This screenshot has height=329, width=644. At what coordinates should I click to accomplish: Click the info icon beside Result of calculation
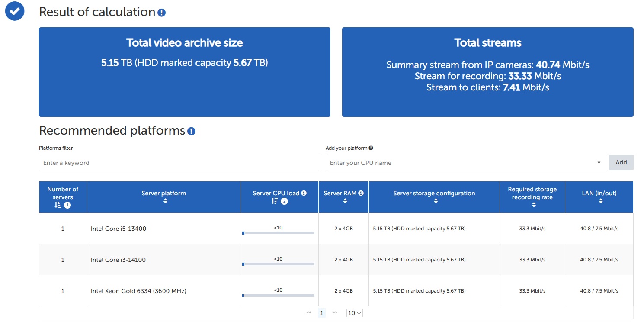pos(161,13)
